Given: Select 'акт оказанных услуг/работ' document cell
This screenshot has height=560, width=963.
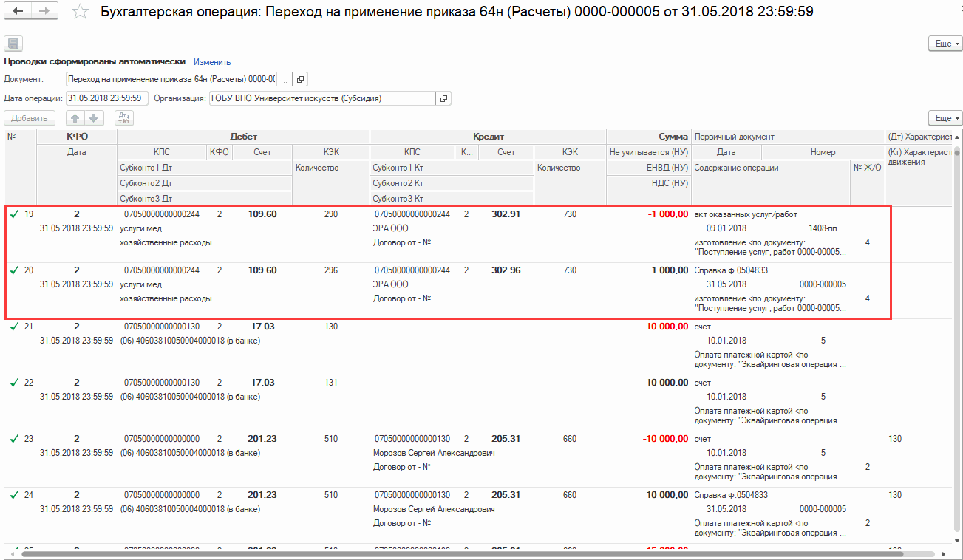Looking at the screenshot, I should tap(746, 214).
